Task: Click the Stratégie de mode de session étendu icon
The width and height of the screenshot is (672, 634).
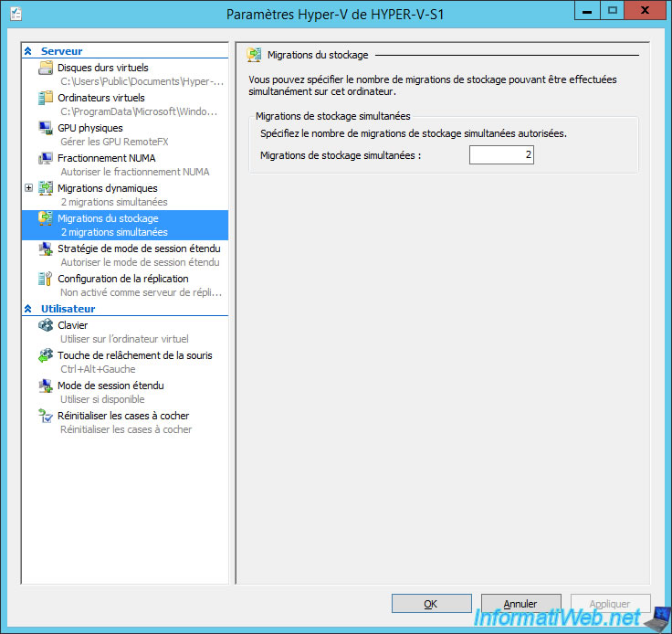Action: [46, 248]
